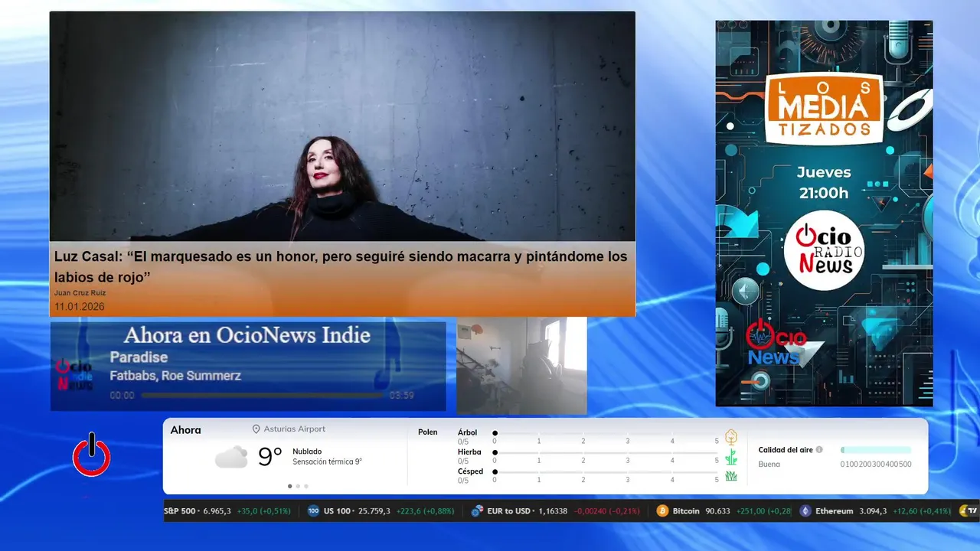
Task: Click the S&P 500 change +35,0 (+0,51%)
Action: click(x=263, y=511)
